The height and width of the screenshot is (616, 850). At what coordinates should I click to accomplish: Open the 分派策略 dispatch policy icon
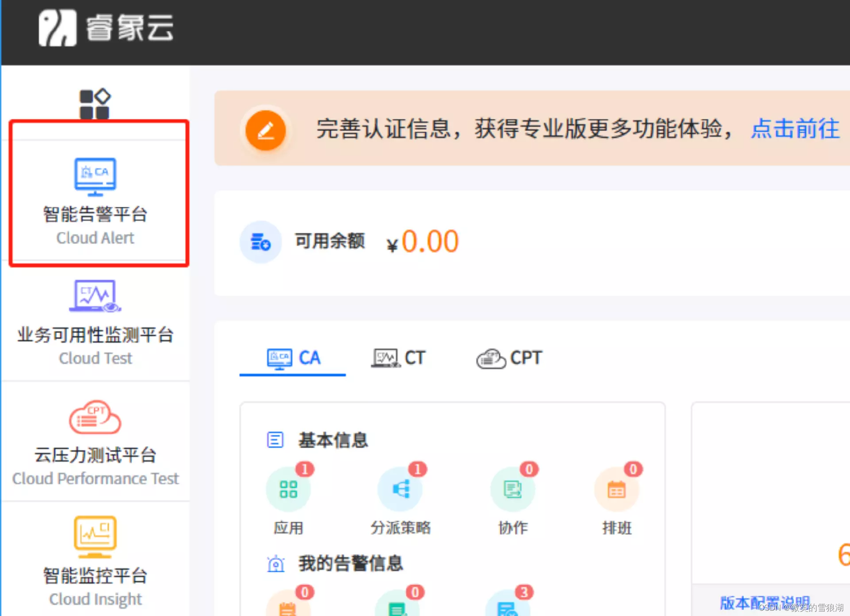[x=400, y=489]
